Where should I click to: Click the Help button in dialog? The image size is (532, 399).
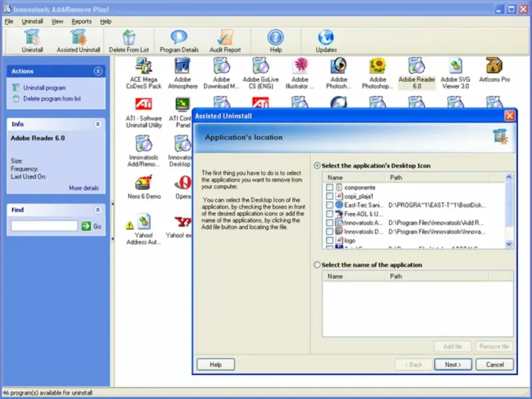tap(215, 364)
